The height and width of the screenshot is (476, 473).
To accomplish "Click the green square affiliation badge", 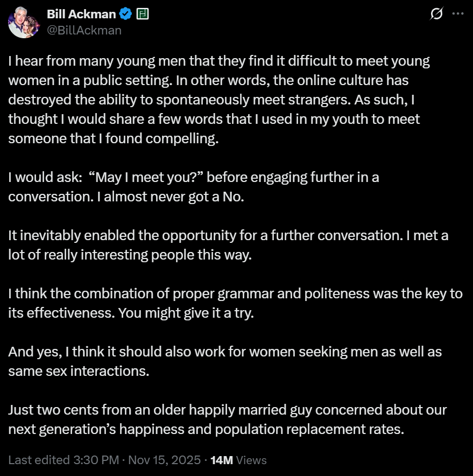I will click(x=142, y=14).
